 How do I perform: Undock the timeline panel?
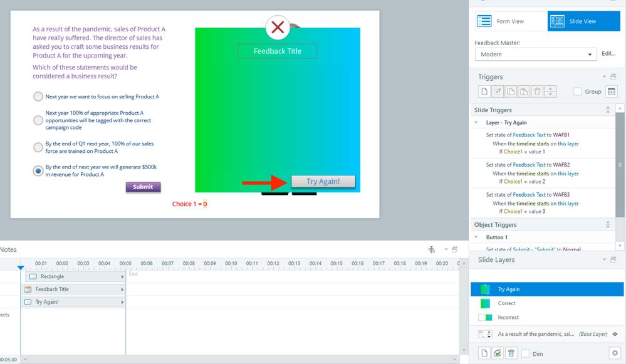(454, 249)
